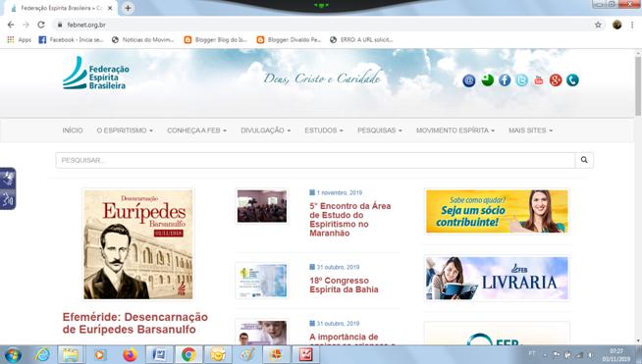This screenshot has width=642, height=364.
Task: Open the Estudos dropdown menu
Action: (324, 130)
